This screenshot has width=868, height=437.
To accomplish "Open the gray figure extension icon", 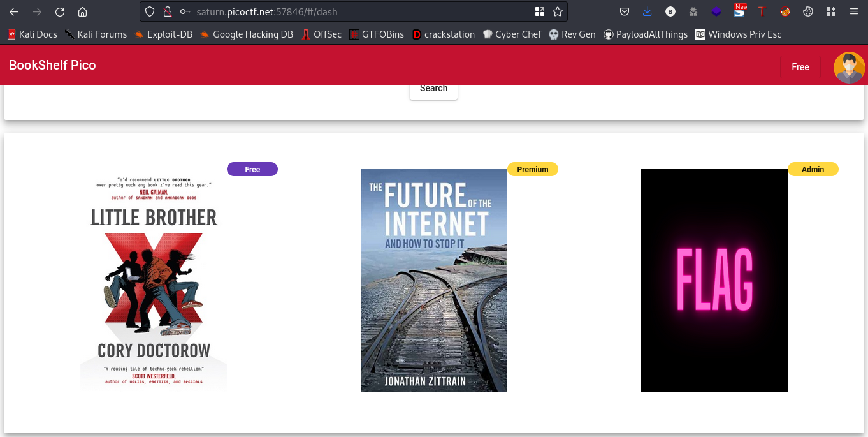I will (693, 11).
